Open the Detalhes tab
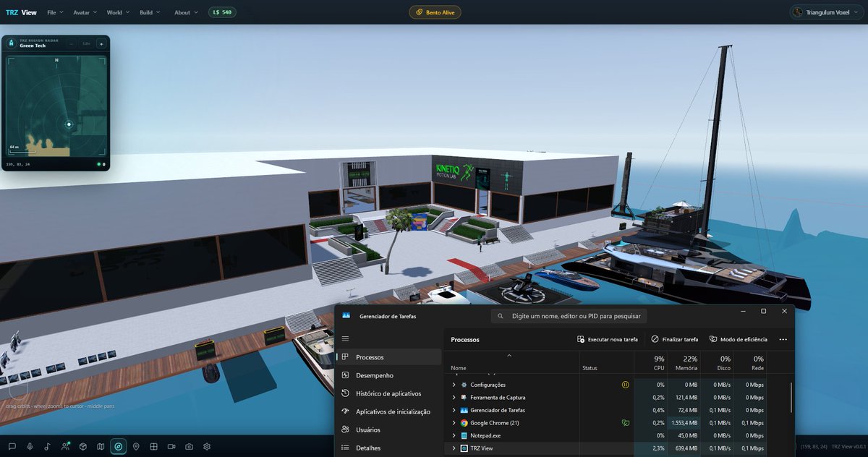 [389, 448]
